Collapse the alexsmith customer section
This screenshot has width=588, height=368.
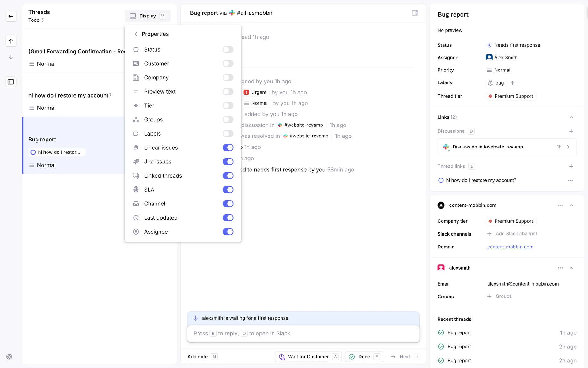pos(571,268)
